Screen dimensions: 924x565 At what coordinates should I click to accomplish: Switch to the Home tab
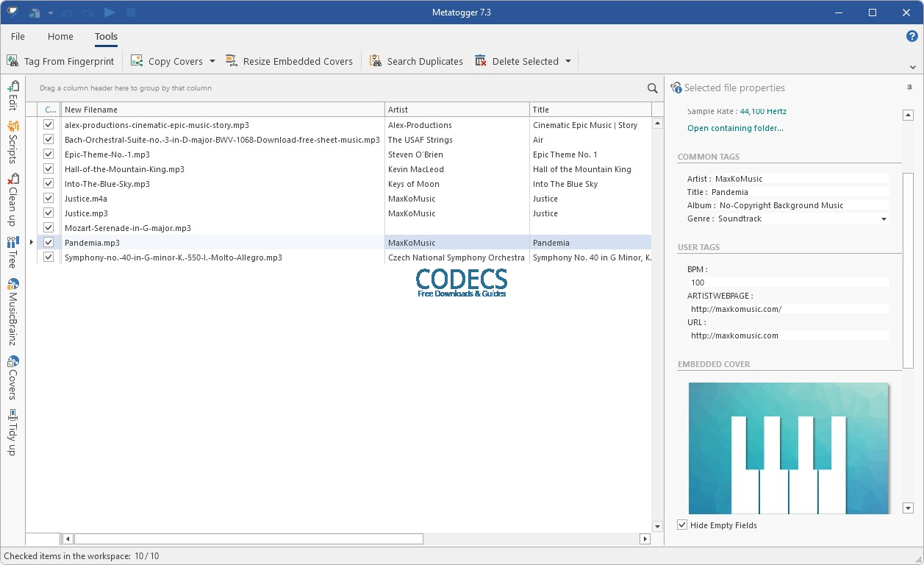pos(60,36)
